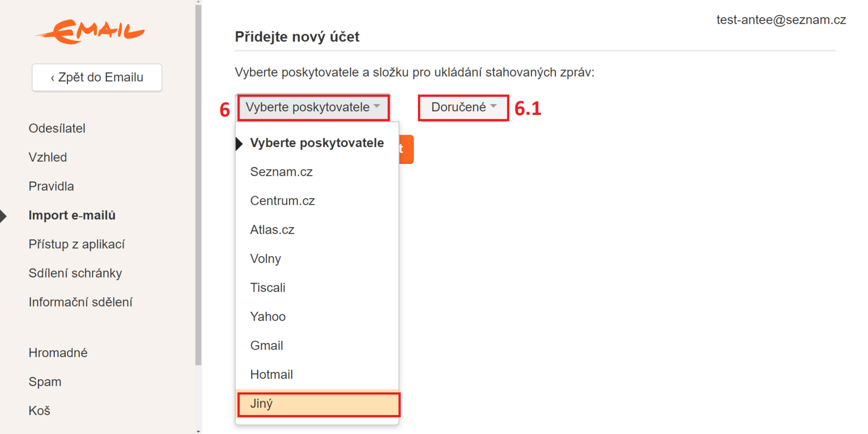The width and height of the screenshot is (868, 434).
Task: Open Pravidla settings page
Action: pyautogui.click(x=52, y=187)
